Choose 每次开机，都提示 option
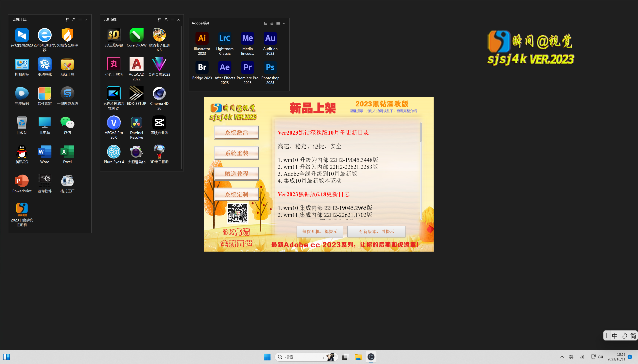This screenshot has height=364, width=638. tap(320, 231)
